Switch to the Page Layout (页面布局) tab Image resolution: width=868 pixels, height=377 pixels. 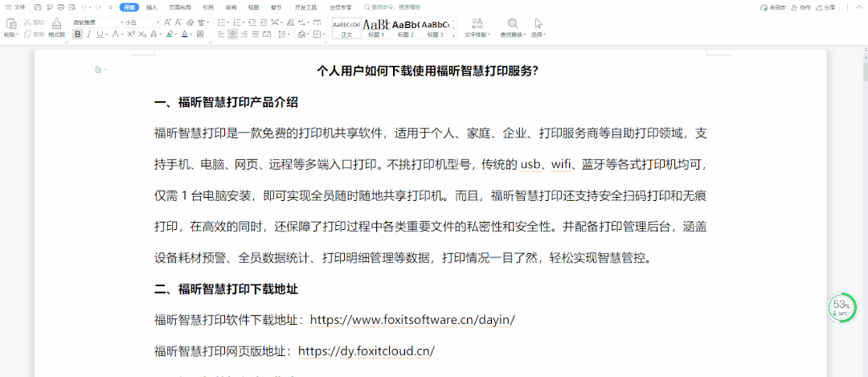(180, 7)
